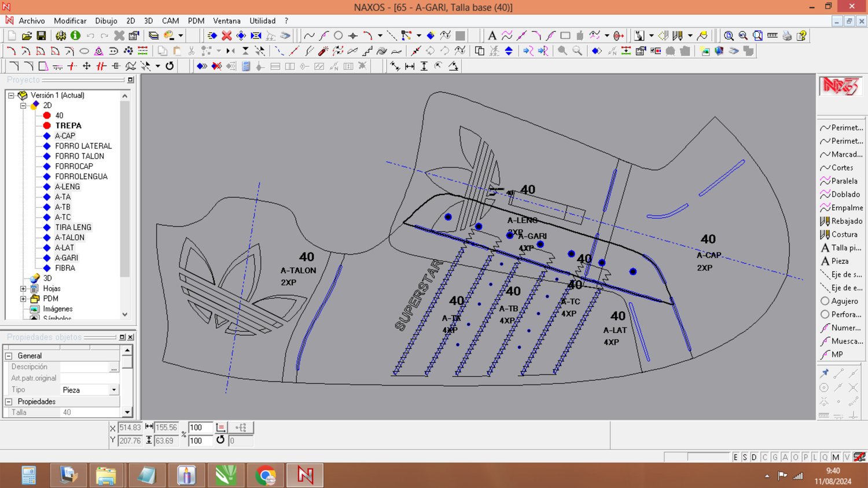Toggle the E status bar indicator
Screen dimensions: 868x488
pos(735,457)
